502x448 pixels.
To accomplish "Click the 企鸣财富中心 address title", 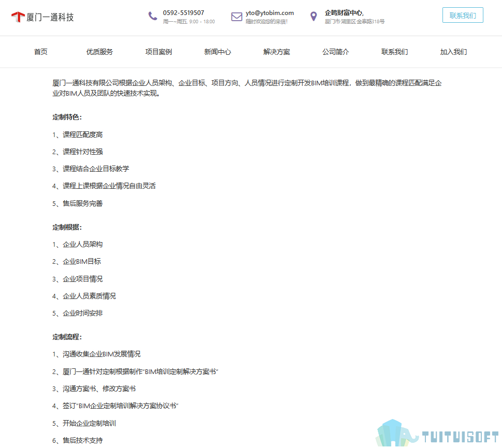I will (344, 13).
